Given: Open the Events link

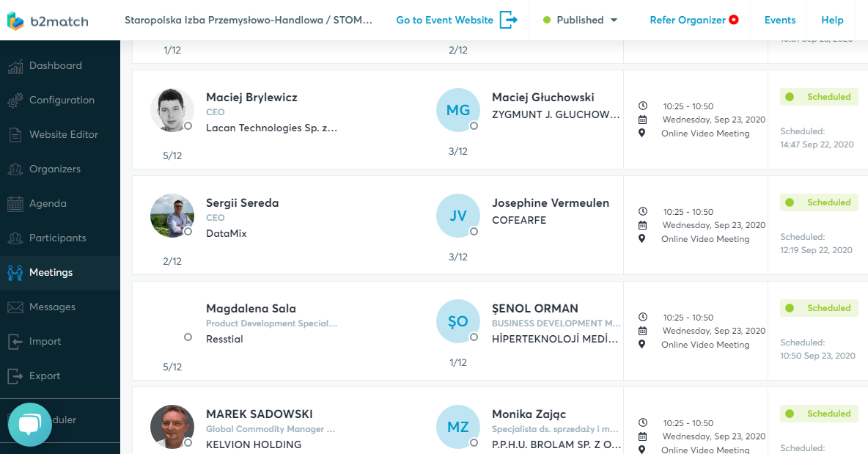Looking at the screenshot, I should coord(780,21).
